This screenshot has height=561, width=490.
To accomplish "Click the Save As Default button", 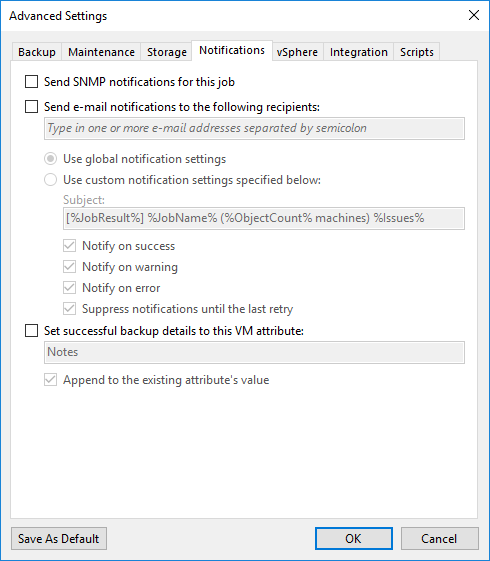I will tap(59, 538).
